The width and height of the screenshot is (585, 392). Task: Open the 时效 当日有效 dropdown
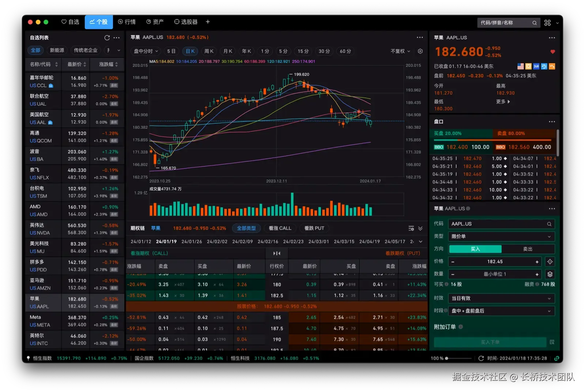501,298
